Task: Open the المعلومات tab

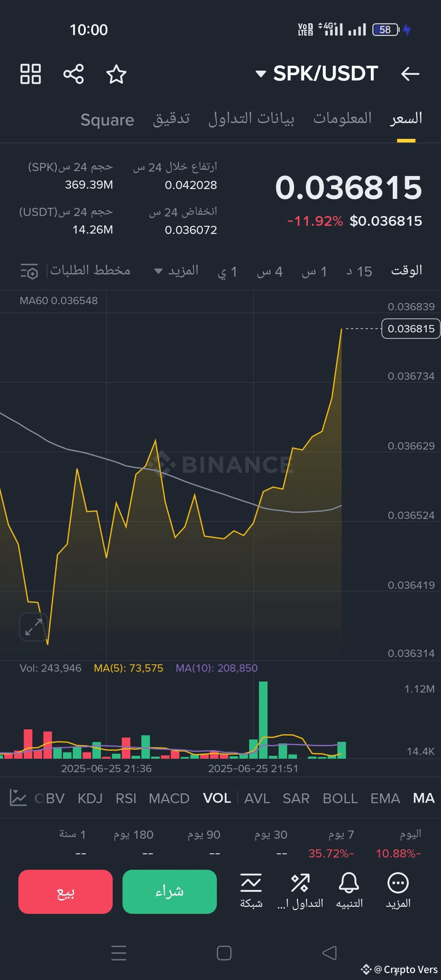Action: tap(342, 118)
